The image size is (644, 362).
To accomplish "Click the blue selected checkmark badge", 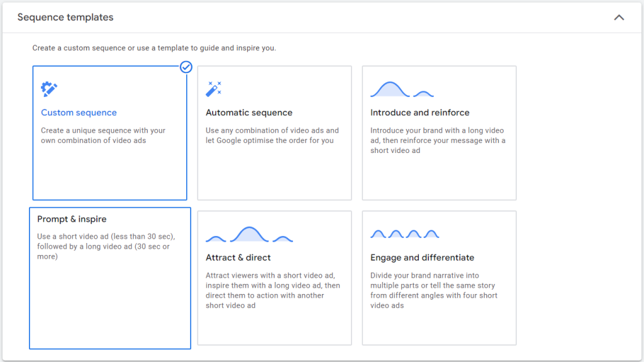I will (x=186, y=67).
